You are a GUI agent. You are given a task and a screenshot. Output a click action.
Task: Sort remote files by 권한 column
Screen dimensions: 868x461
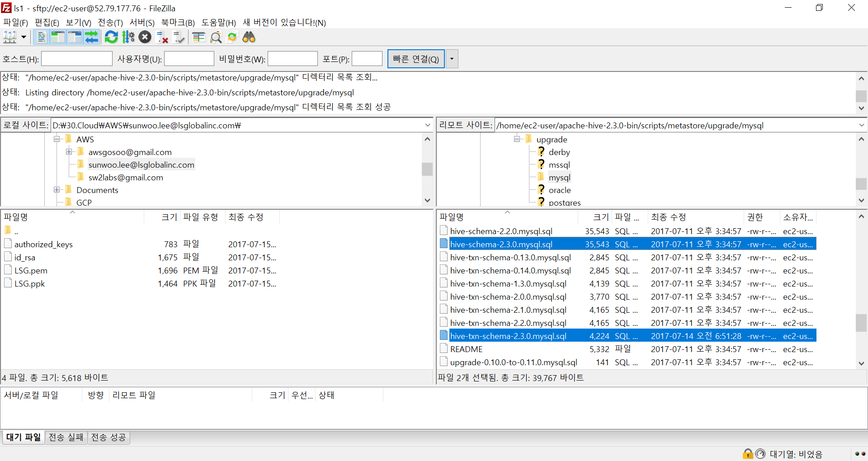tap(762, 217)
